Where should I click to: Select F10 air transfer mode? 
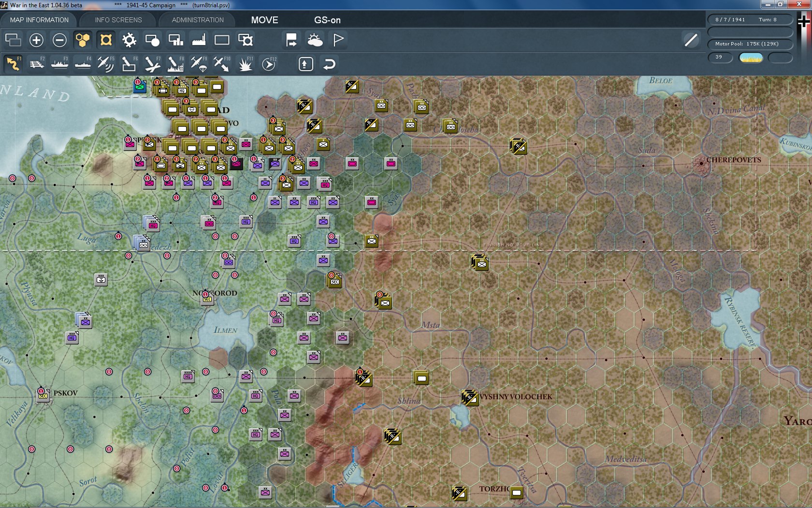coord(222,64)
